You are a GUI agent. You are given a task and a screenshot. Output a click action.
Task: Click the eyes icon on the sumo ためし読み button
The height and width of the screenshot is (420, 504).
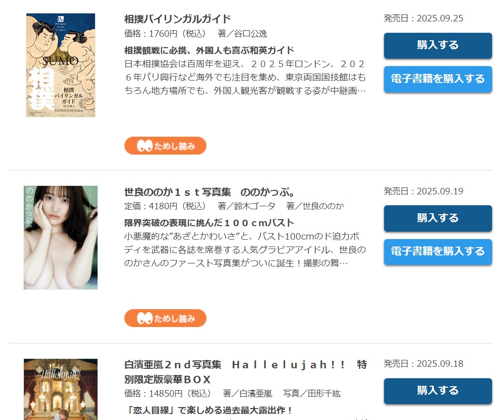coord(144,146)
